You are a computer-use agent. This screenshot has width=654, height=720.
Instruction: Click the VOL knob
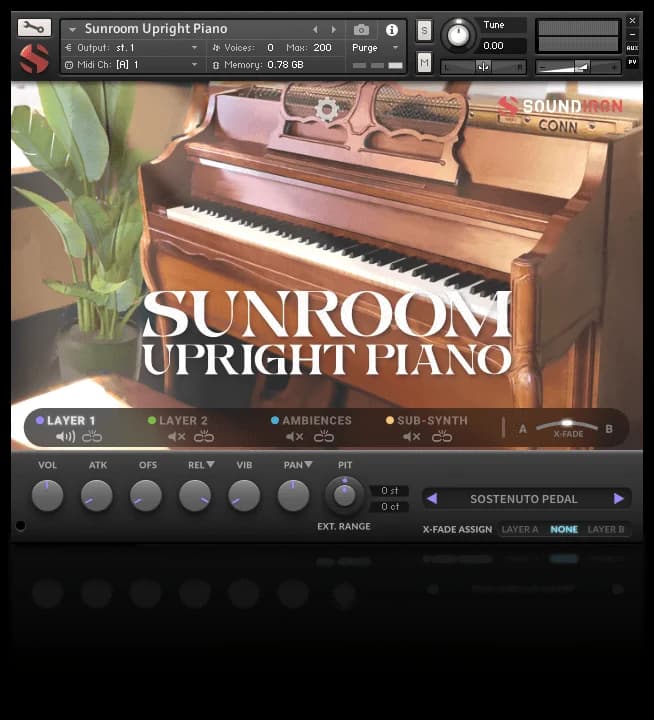(x=47, y=495)
